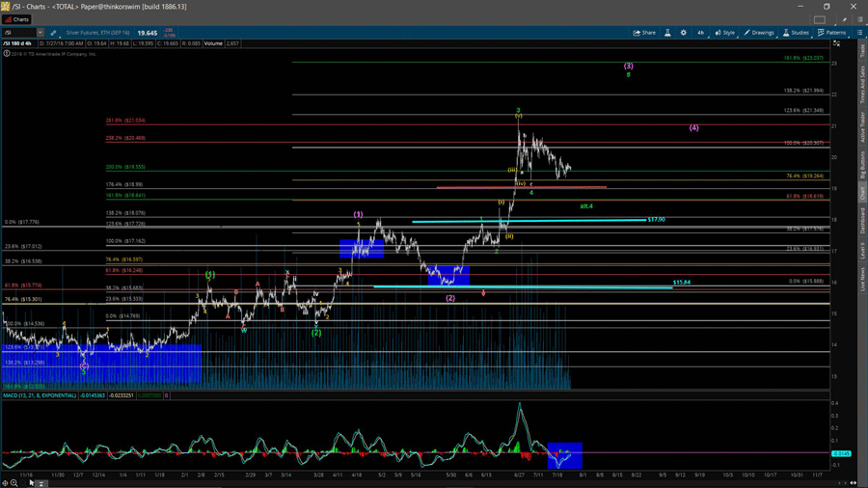Open the Studies menu
The height and width of the screenshot is (488, 868).
[796, 33]
